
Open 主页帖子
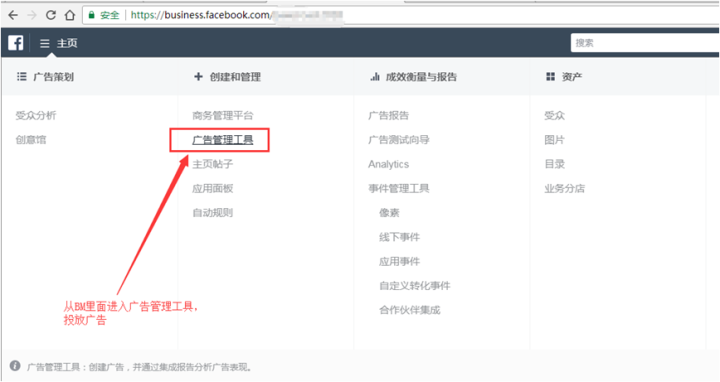pyautogui.click(x=213, y=164)
